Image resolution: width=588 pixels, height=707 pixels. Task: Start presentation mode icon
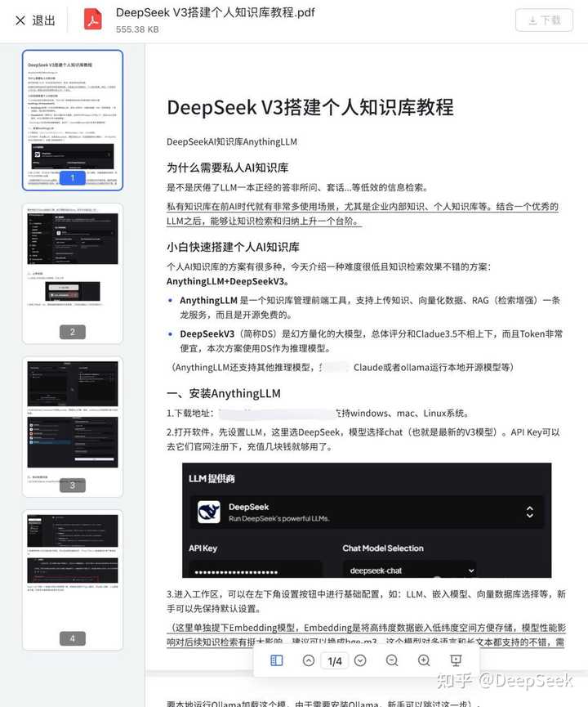[456, 660]
